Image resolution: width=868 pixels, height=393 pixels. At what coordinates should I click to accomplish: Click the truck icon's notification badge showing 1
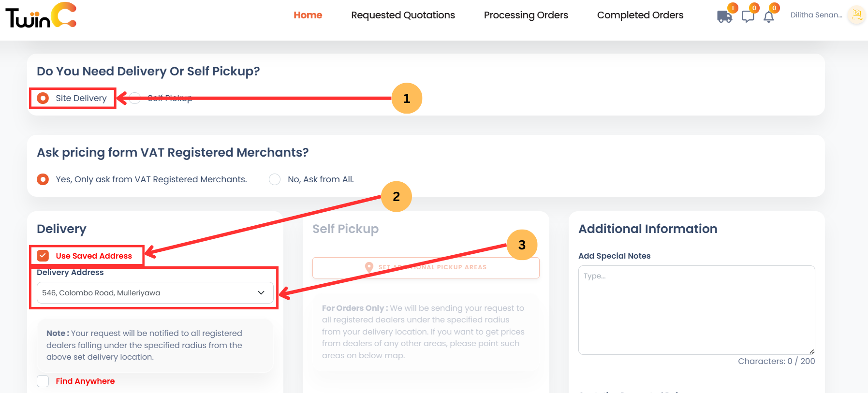[x=732, y=8]
